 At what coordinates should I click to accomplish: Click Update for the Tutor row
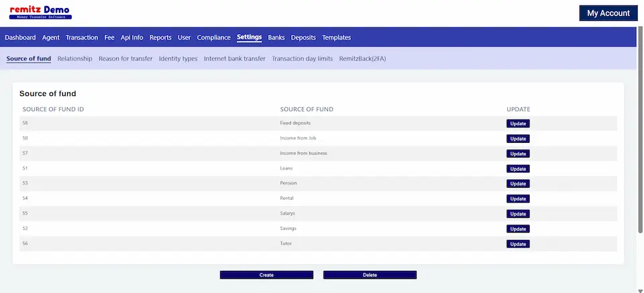[x=518, y=244]
